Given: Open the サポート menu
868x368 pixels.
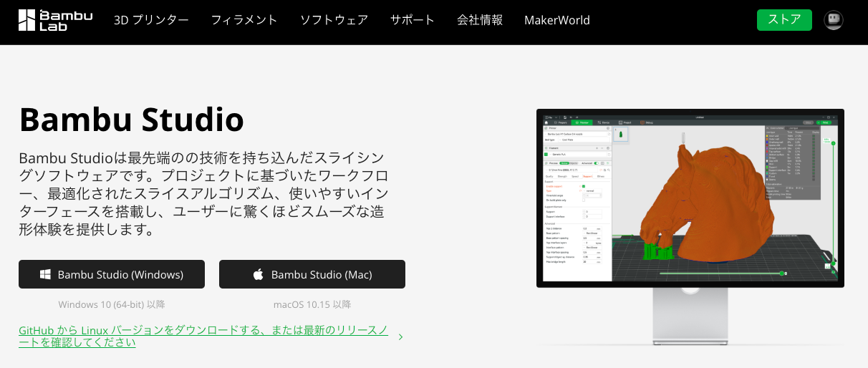Looking at the screenshot, I should point(413,20).
